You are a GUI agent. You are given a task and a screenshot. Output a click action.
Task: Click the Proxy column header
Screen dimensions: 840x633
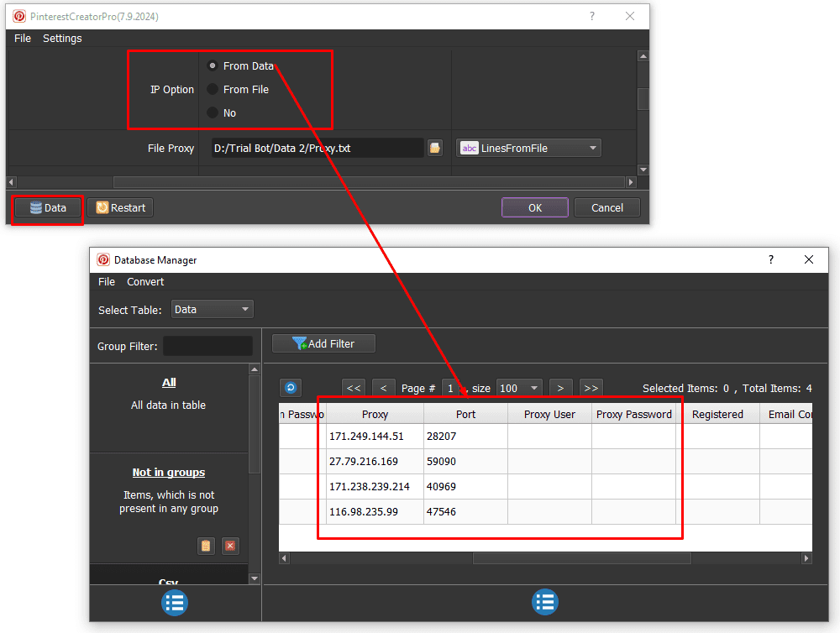coord(375,414)
